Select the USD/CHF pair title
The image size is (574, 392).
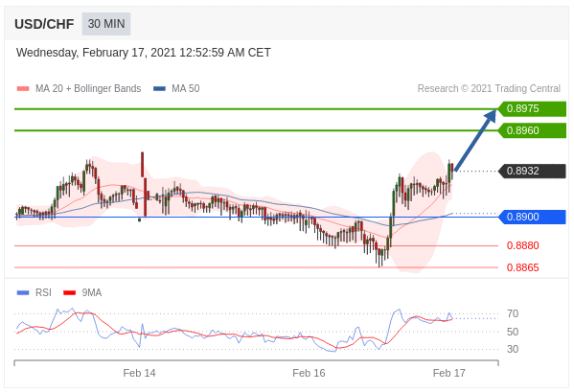point(44,24)
